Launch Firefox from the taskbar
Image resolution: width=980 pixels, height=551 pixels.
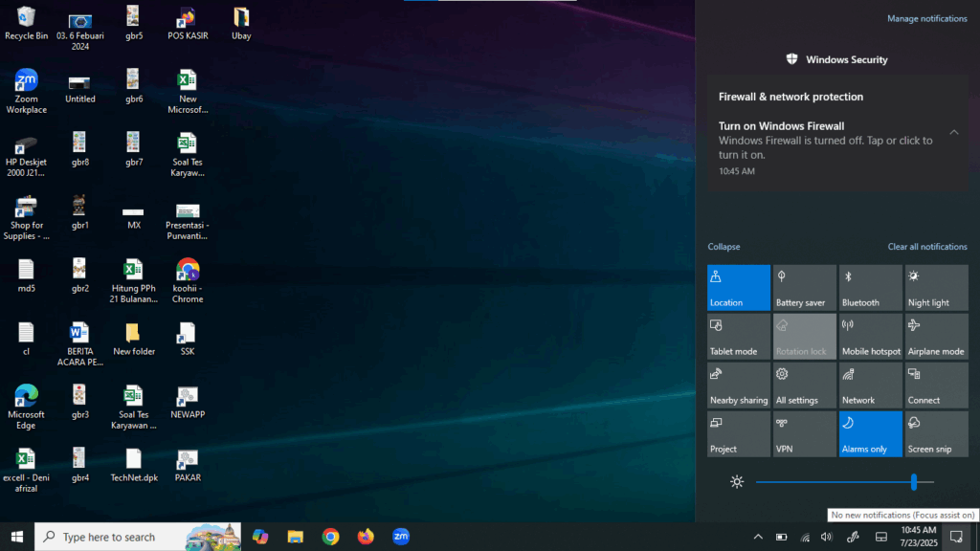pyautogui.click(x=366, y=537)
